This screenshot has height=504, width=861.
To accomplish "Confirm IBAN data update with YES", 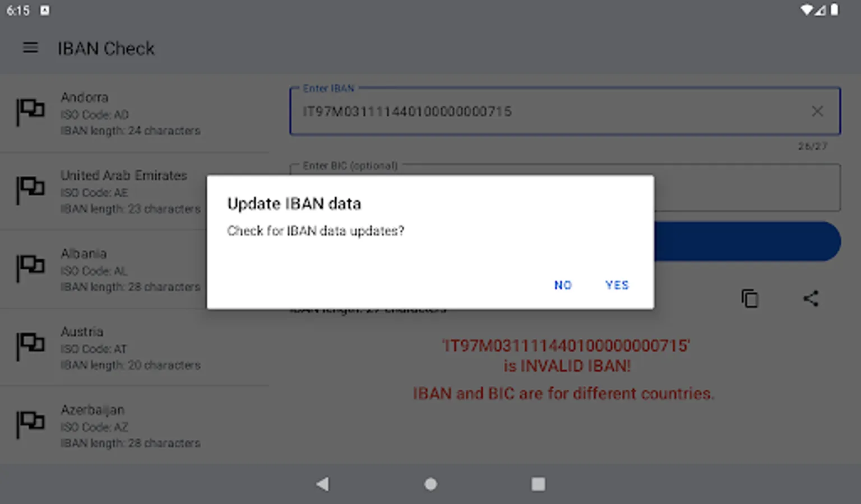I will (x=617, y=285).
